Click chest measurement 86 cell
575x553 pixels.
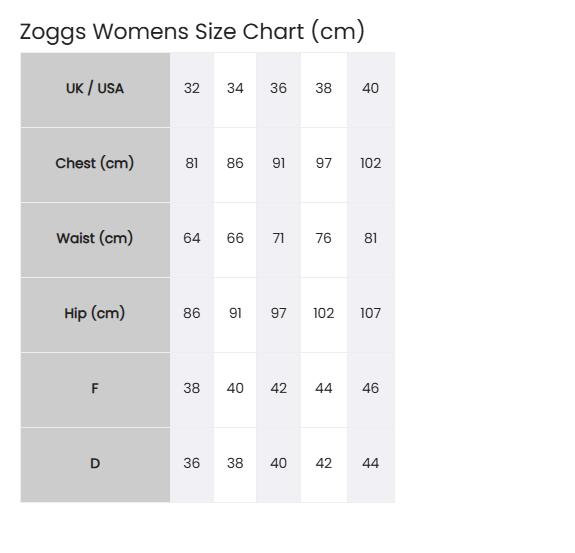(235, 165)
